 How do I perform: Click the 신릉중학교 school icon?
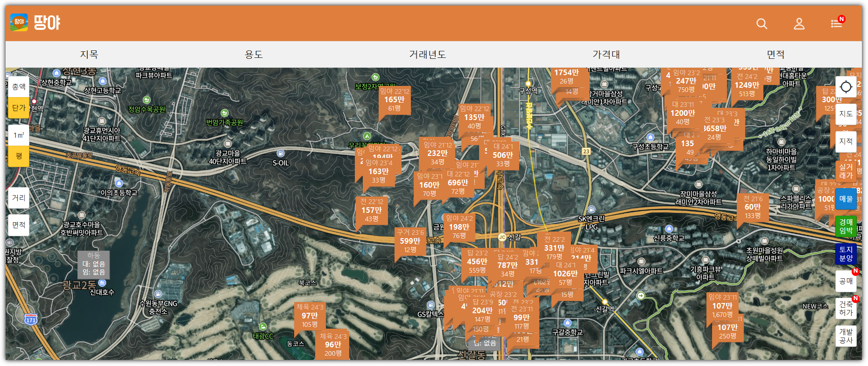pyautogui.click(x=669, y=229)
